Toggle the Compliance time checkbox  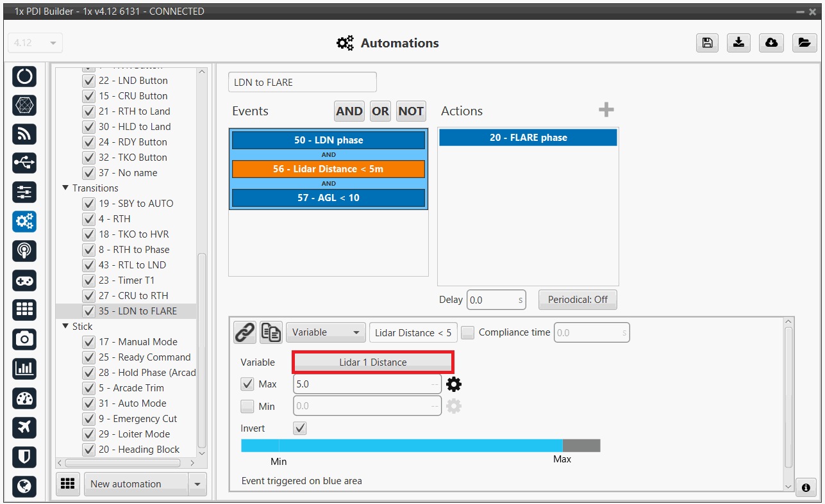pyautogui.click(x=468, y=332)
